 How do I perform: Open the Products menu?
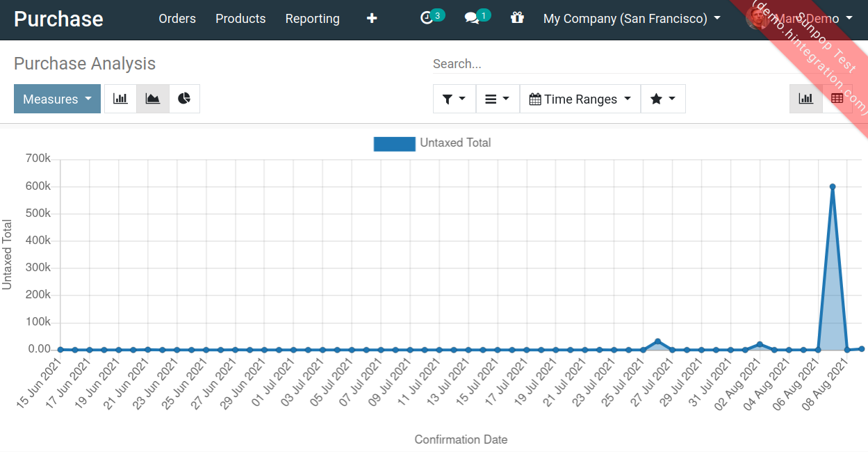tap(240, 19)
